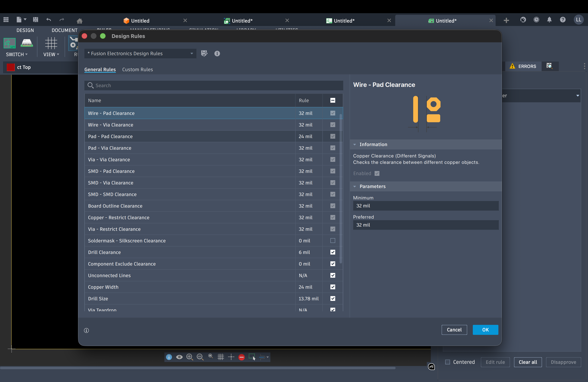Click the red layer color swatch
Viewport: 588px width, 382px height.
click(x=11, y=67)
